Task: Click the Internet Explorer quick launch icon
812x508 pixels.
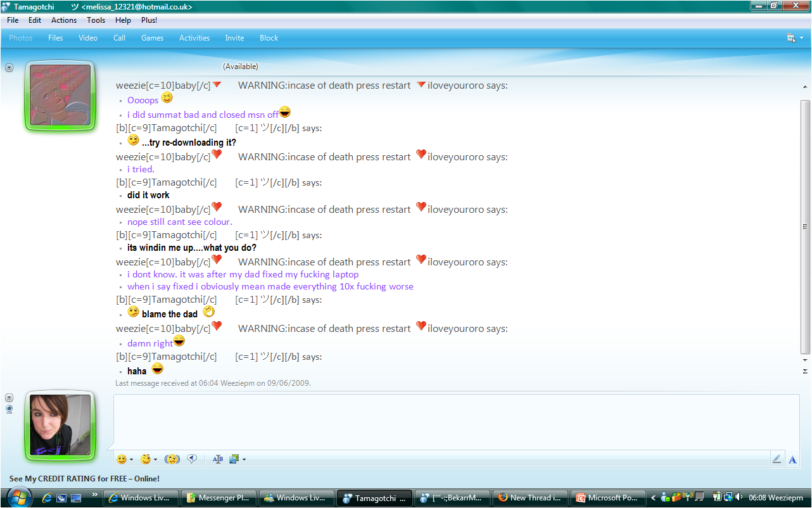Action: [46, 498]
